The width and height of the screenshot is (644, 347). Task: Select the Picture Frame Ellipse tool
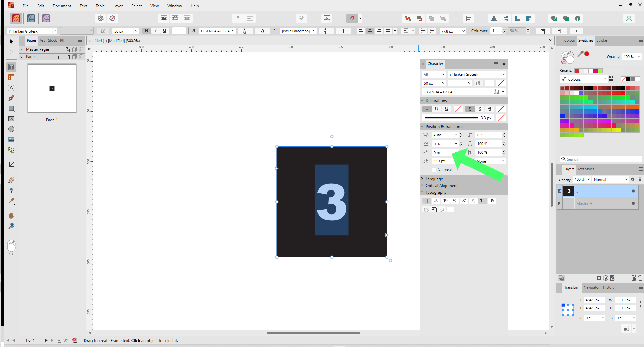coord(11,129)
